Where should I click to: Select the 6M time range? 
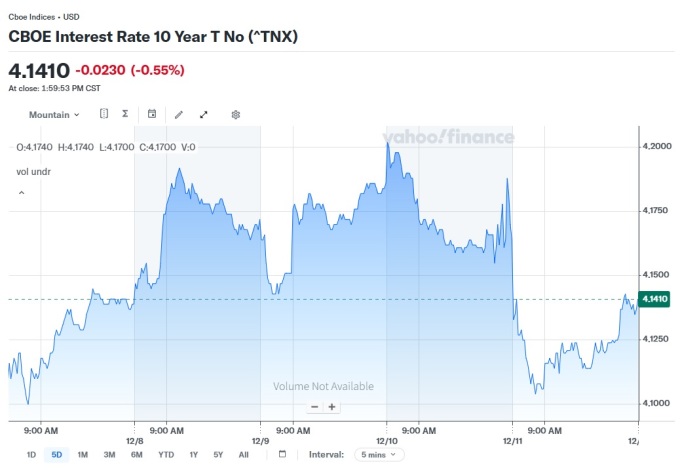point(136,454)
